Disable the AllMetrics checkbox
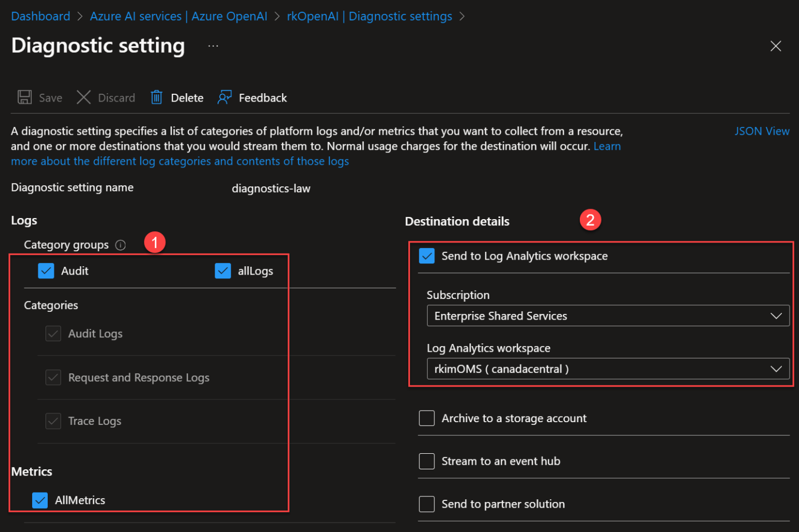Image resolution: width=799 pixels, height=532 pixels. (39, 500)
